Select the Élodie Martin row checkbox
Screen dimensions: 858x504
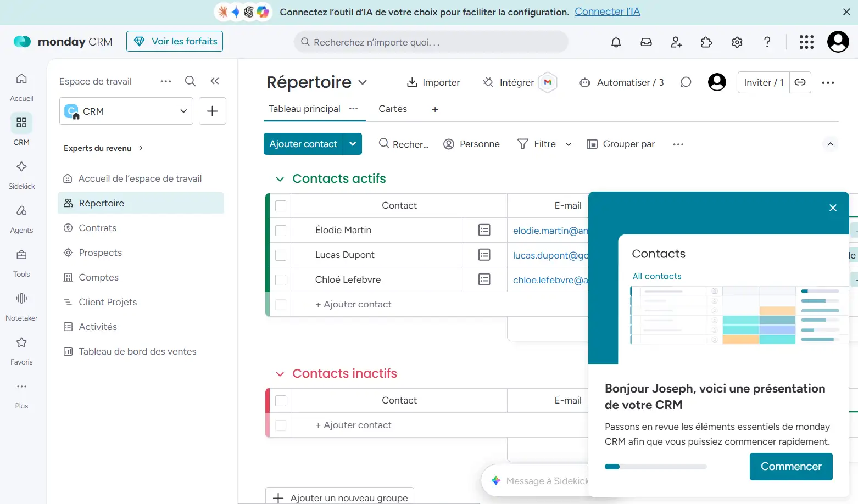tap(281, 231)
